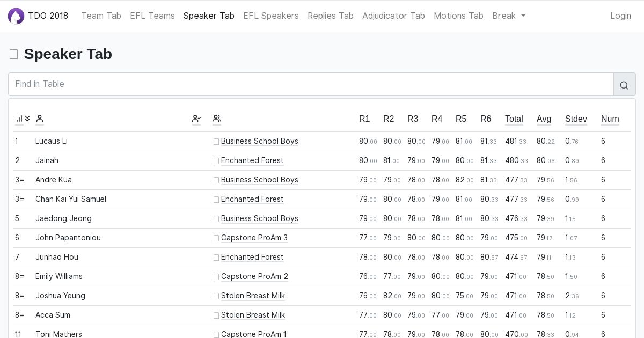
Task: Select speaker name Emily Williams
Action: [x=59, y=276]
